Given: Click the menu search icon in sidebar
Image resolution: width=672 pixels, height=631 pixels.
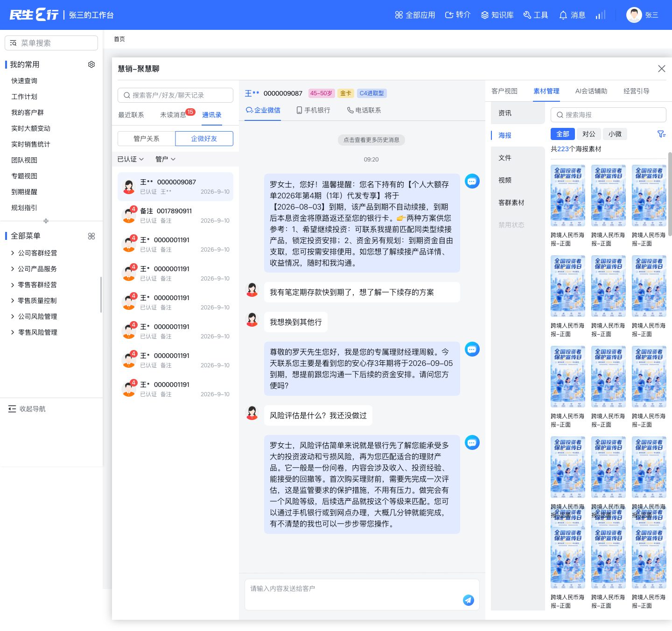Looking at the screenshot, I should pos(13,43).
